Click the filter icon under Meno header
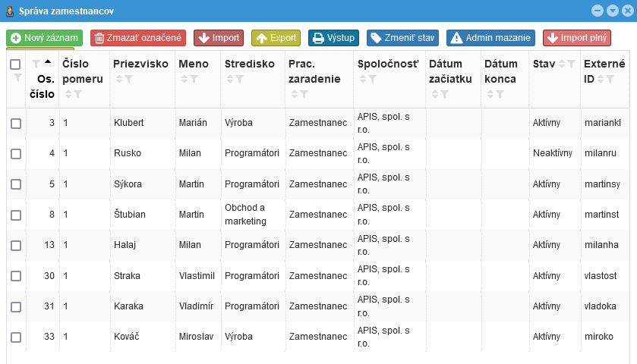 (x=194, y=80)
